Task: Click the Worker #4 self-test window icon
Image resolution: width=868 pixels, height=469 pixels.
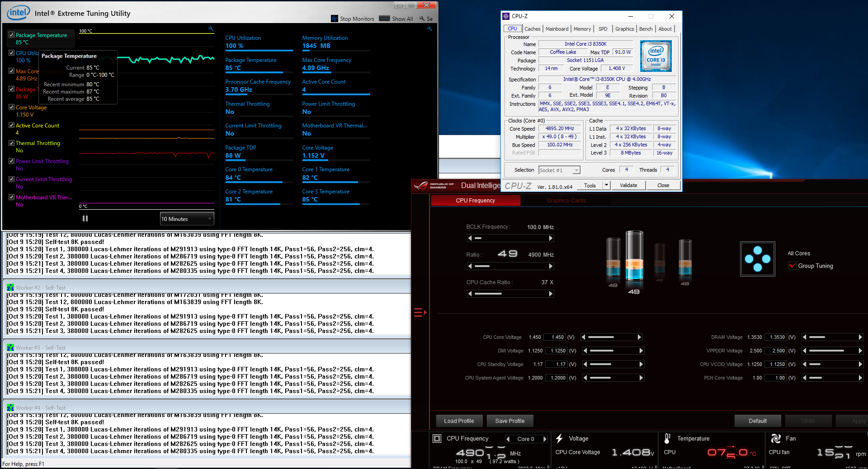Action: (10, 408)
